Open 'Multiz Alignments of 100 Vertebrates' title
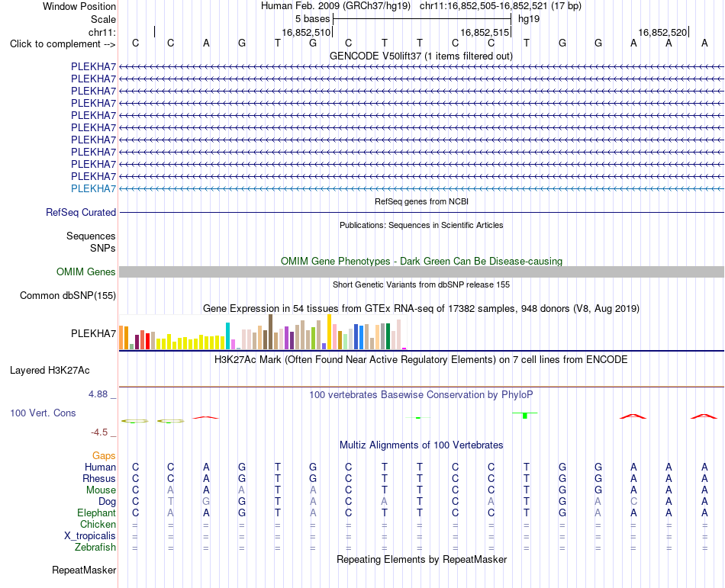 coord(421,445)
